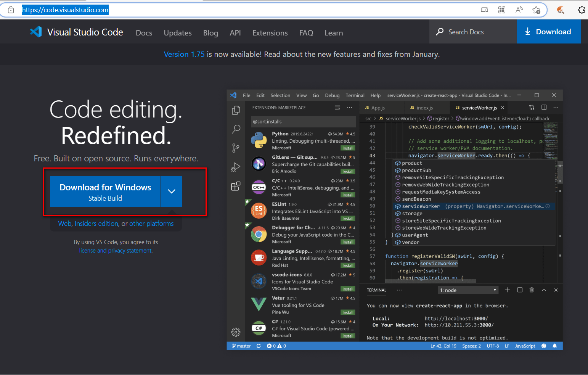The image size is (588, 375).
Task: Click the split terminal icon
Action: (x=520, y=290)
